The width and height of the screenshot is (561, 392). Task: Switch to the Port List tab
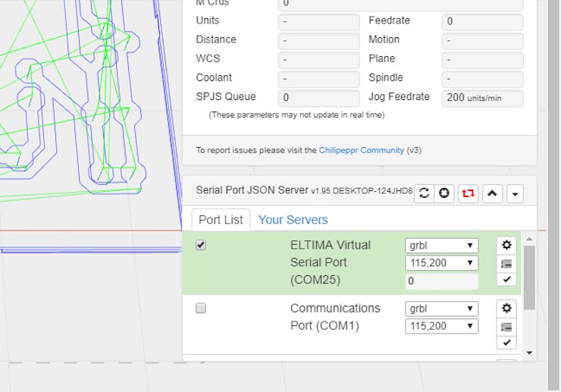point(221,220)
